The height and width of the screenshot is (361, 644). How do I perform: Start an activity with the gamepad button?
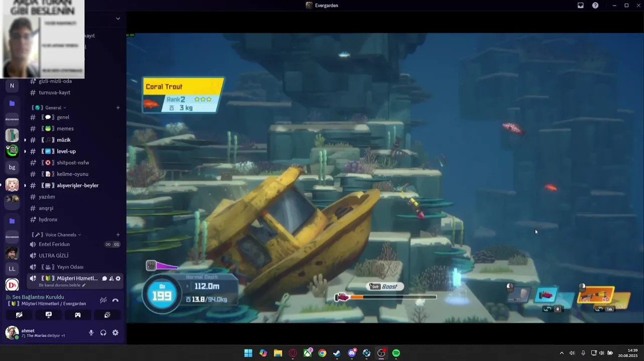(78, 315)
